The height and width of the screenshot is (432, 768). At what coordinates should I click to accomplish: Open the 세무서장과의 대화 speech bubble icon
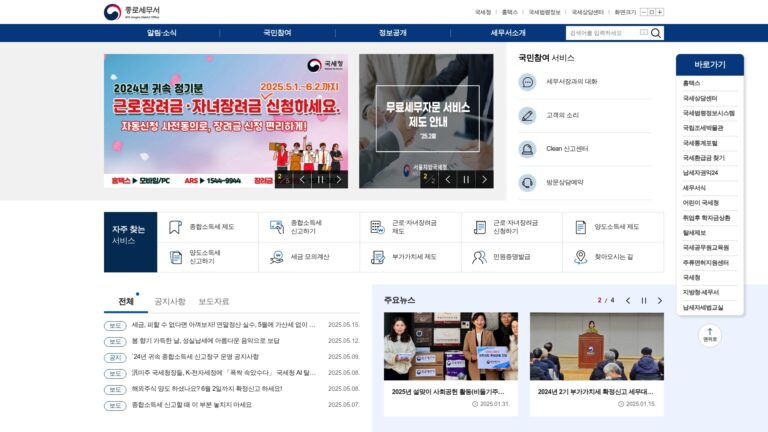(x=527, y=82)
